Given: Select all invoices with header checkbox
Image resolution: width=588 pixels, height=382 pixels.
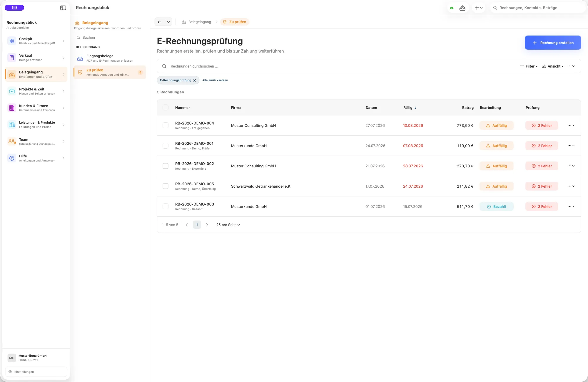Looking at the screenshot, I should pos(166,107).
